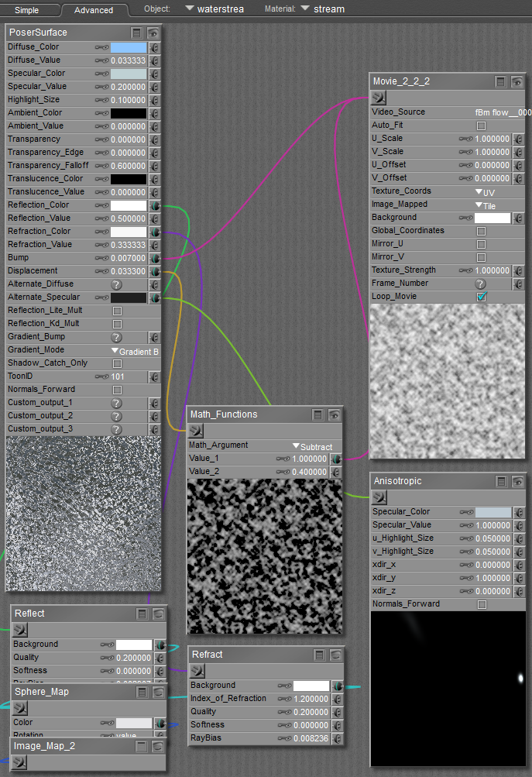Click the Diffuse_Color blue swatch
532x777 pixels.
tap(128, 47)
